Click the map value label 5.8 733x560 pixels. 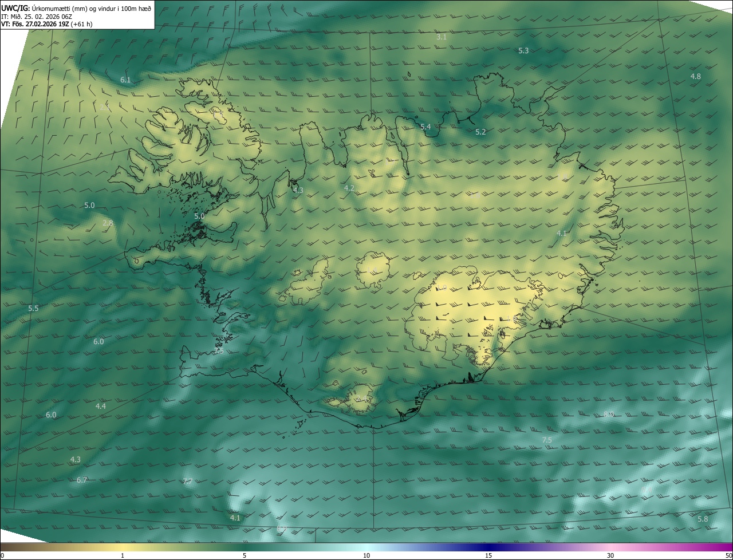pos(703,519)
